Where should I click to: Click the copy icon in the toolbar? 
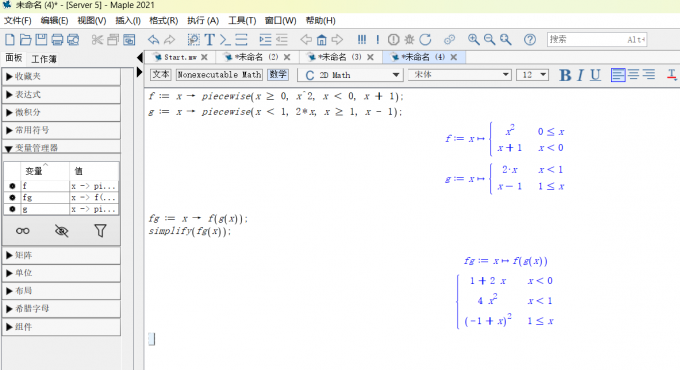point(113,40)
